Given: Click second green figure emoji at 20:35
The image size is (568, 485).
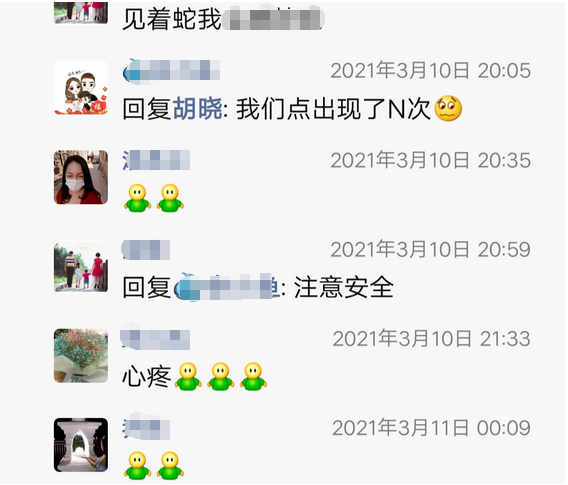Looking at the screenshot, I should tap(170, 198).
